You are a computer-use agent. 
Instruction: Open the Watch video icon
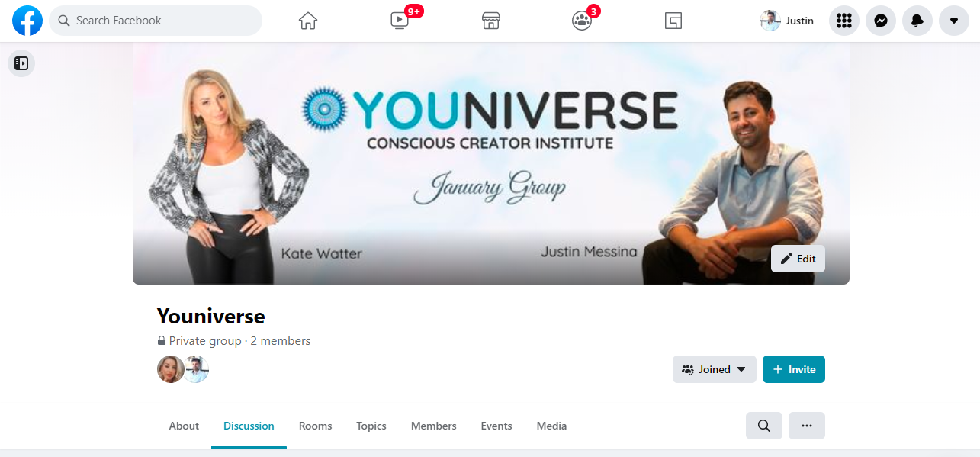click(x=400, y=21)
